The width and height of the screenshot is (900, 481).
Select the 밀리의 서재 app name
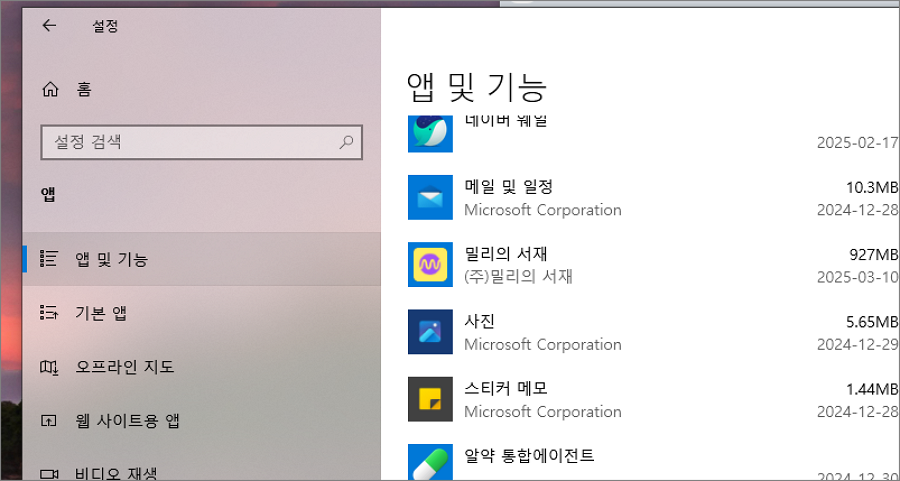506,254
